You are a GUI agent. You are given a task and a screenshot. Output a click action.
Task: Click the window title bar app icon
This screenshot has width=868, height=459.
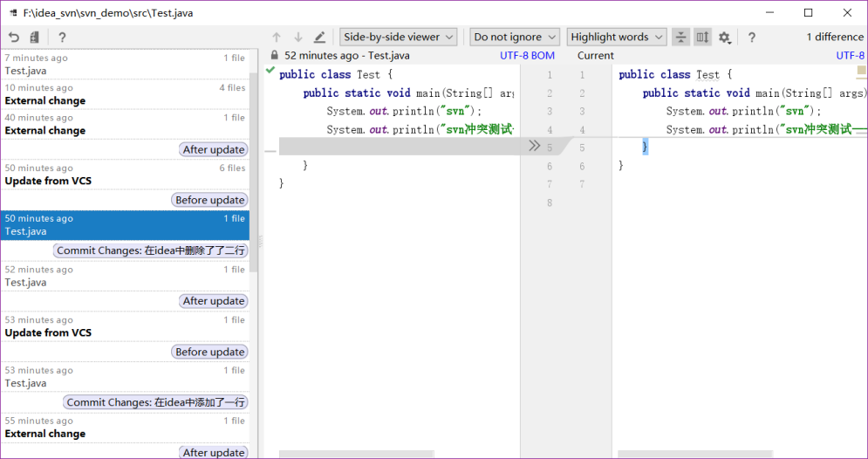point(13,13)
